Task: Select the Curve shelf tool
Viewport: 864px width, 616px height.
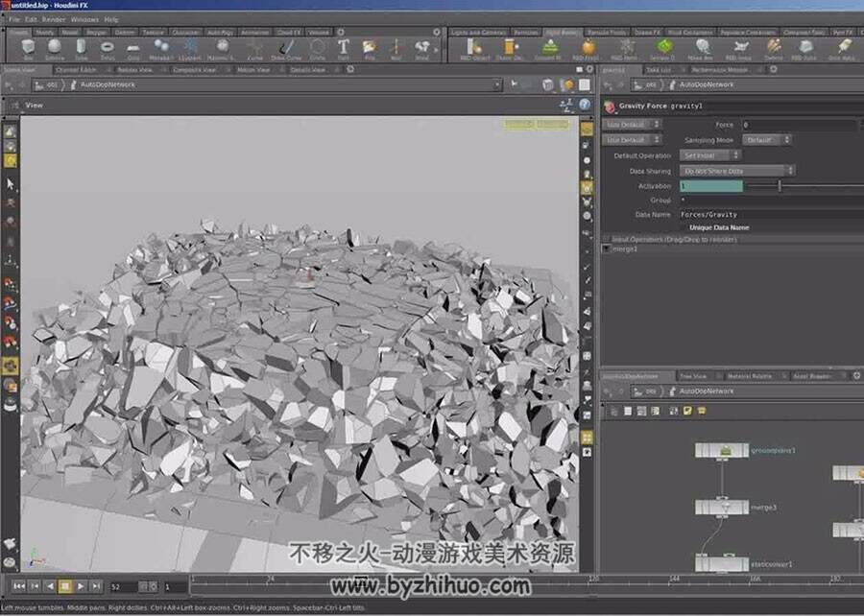Action: (255, 49)
